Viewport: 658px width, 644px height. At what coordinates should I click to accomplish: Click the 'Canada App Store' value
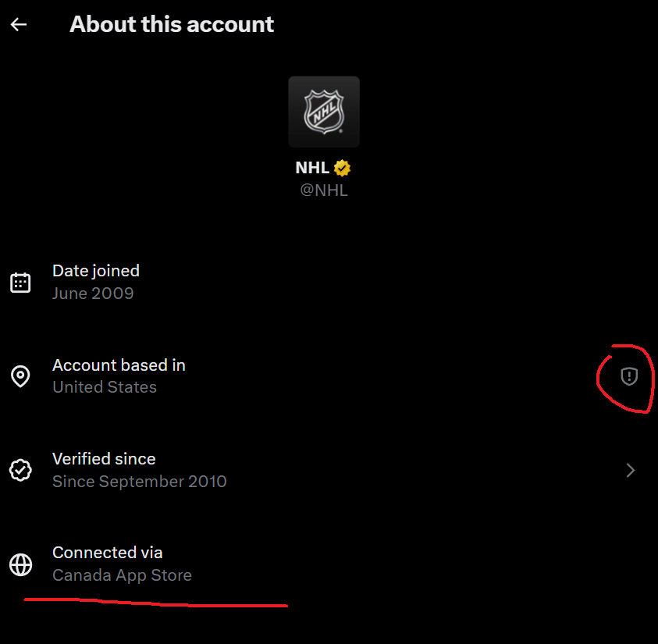point(122,575)
